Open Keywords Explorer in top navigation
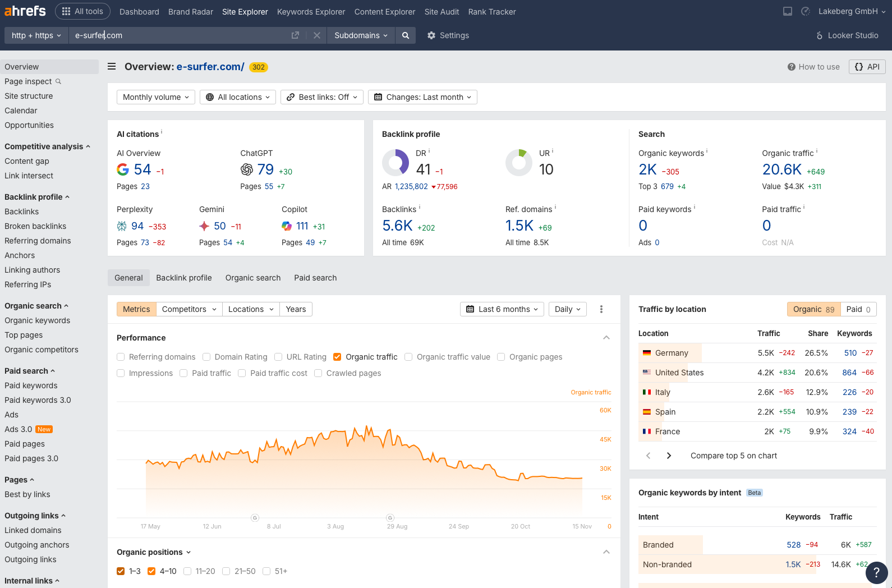 click(x=311, y=12)
